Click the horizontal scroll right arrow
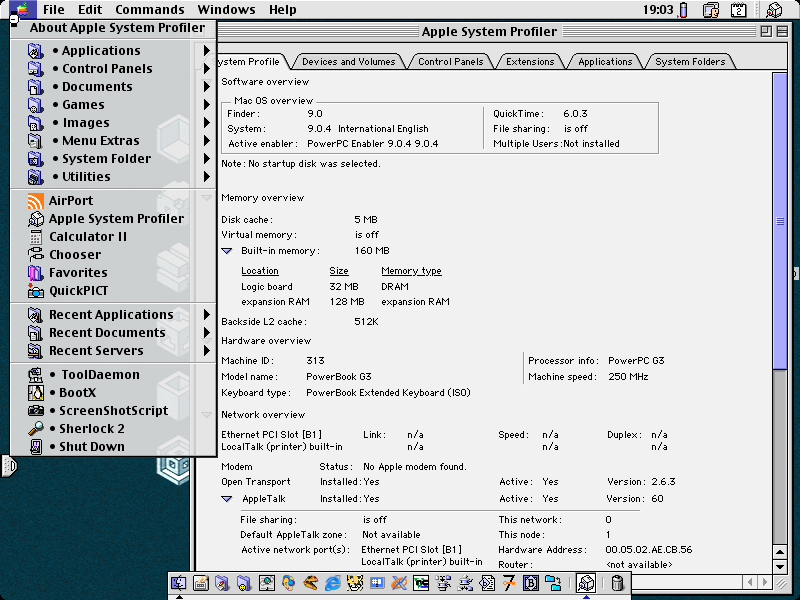Screen dimensions: 800x600 coord(765,582)
